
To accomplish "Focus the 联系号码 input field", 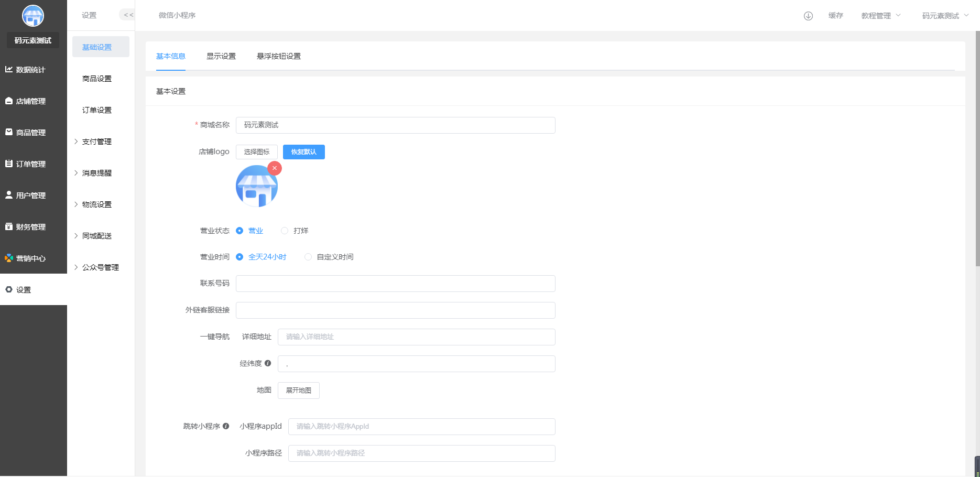I will [x=396, y=284].
